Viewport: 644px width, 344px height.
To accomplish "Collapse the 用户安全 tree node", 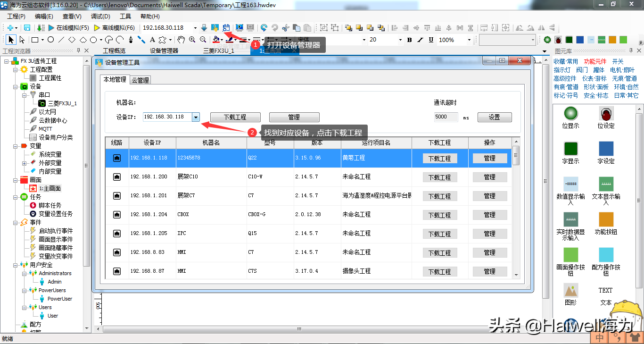I will tap(16, 265).
